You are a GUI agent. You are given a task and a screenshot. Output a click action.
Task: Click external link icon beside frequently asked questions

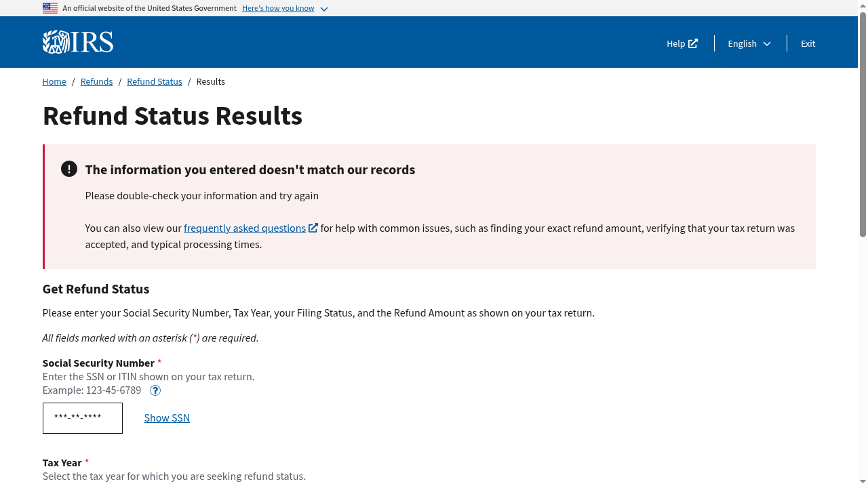point(313,228)
